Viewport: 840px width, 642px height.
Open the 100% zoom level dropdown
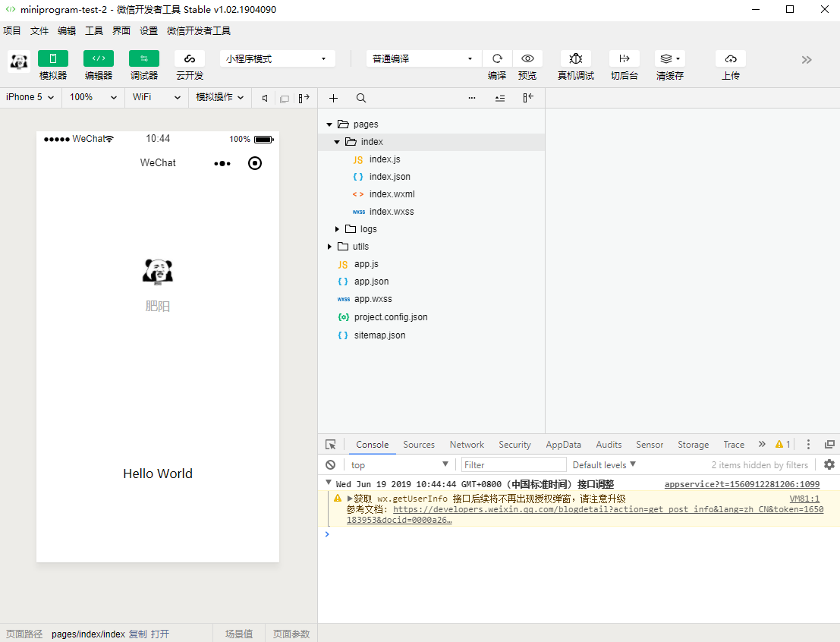[93, 97]
